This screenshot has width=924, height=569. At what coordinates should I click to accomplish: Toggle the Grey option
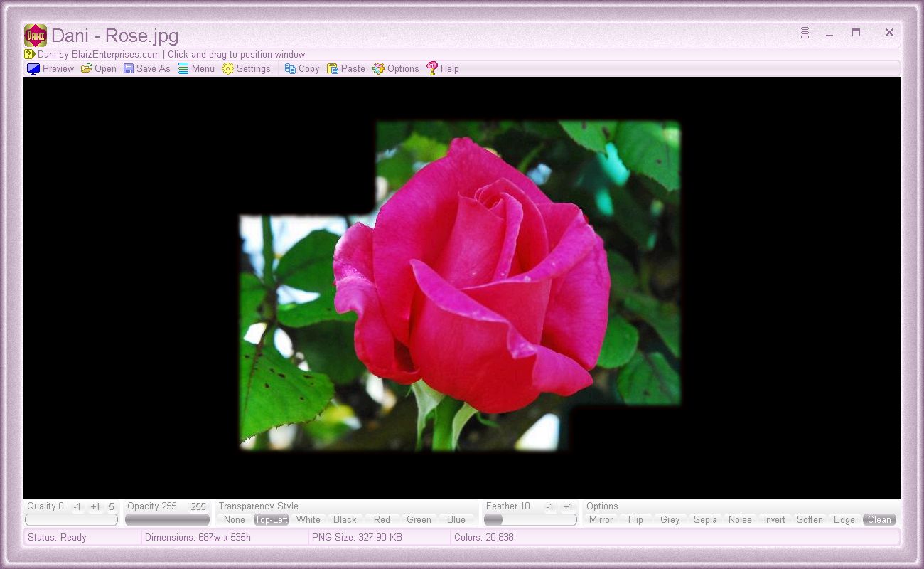pos(670,519)
